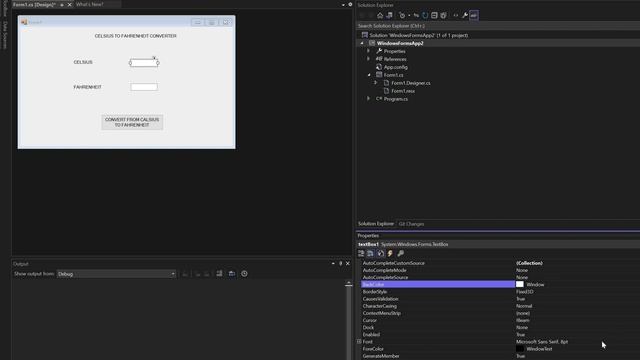Click the smart tag arrow on selected textbox
Screen dimensions: 640x360
coord(154,58)
